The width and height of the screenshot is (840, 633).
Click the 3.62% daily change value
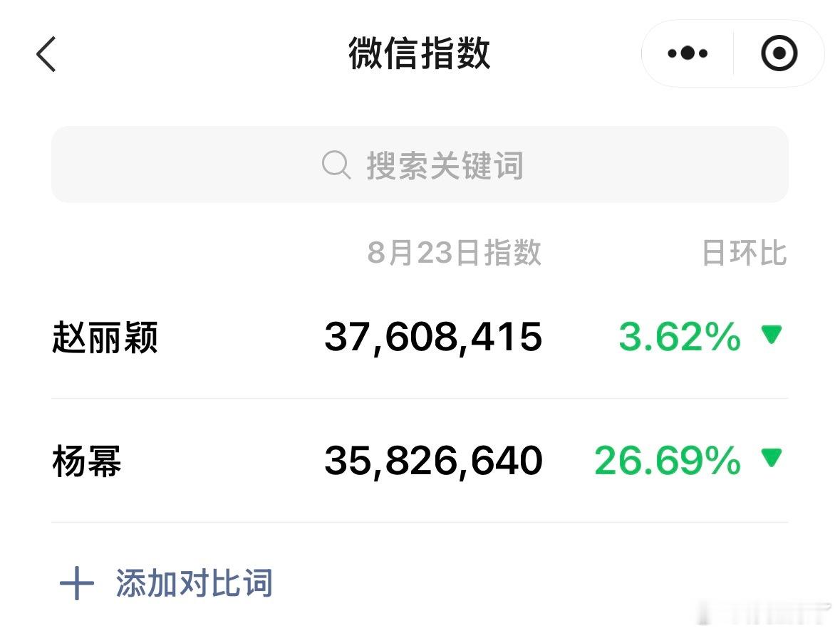pyautogui.click(x=680, y=337)
